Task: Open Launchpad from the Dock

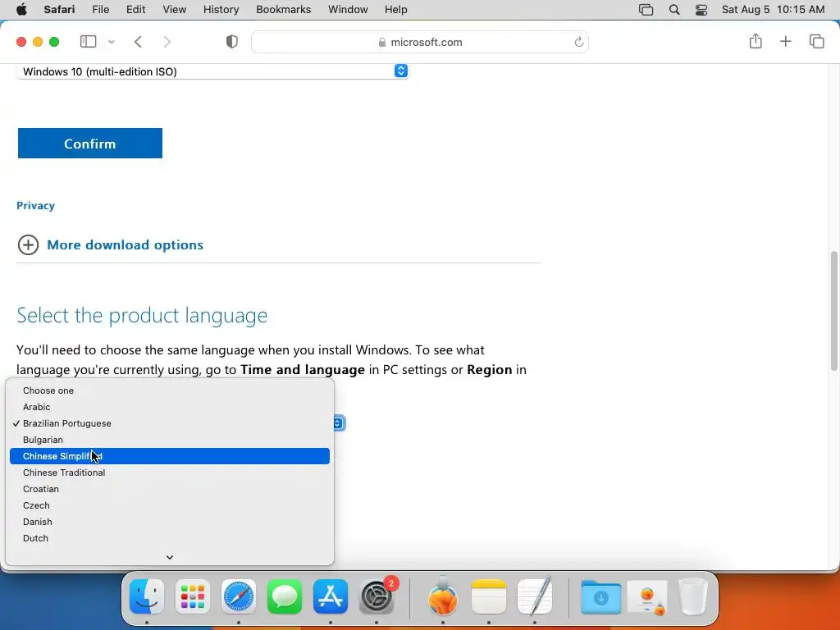Action: tap(192, 596)
